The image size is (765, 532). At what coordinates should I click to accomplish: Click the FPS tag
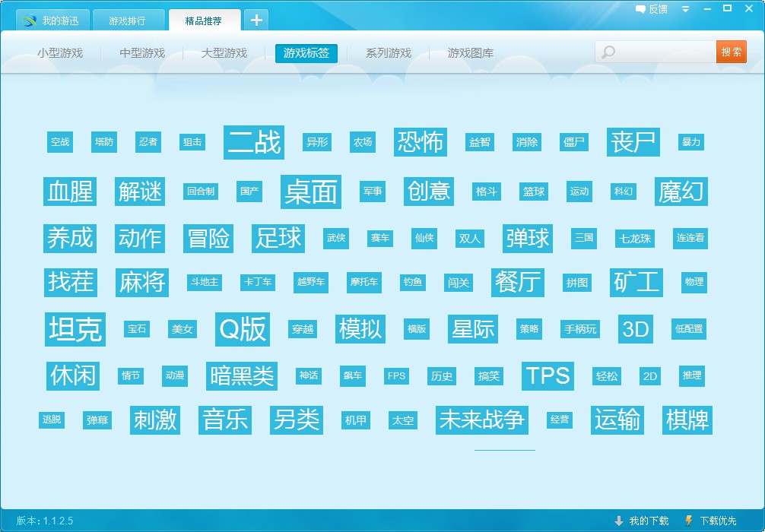(x=396, y=376)
